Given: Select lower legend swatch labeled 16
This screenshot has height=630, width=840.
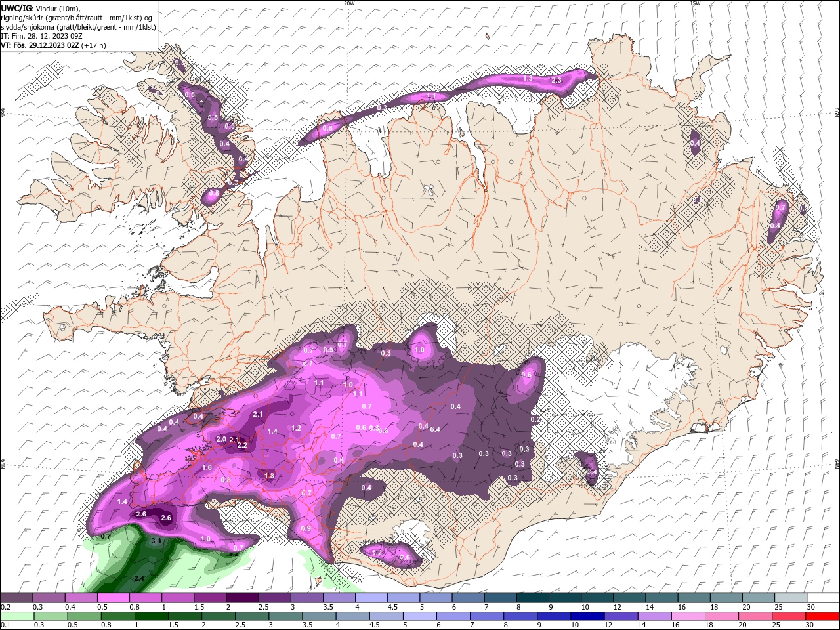Looking at the screenshot, I should coord(688,616).
